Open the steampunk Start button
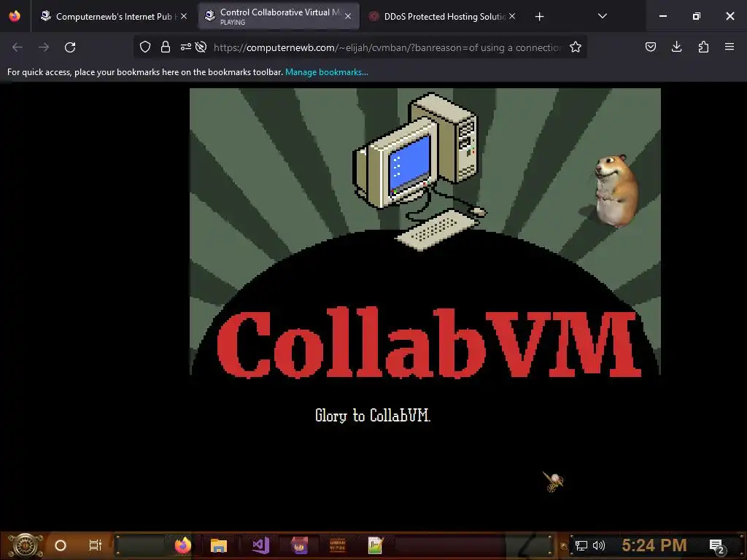This screenshot has height=560, width=747. (26, 545)
